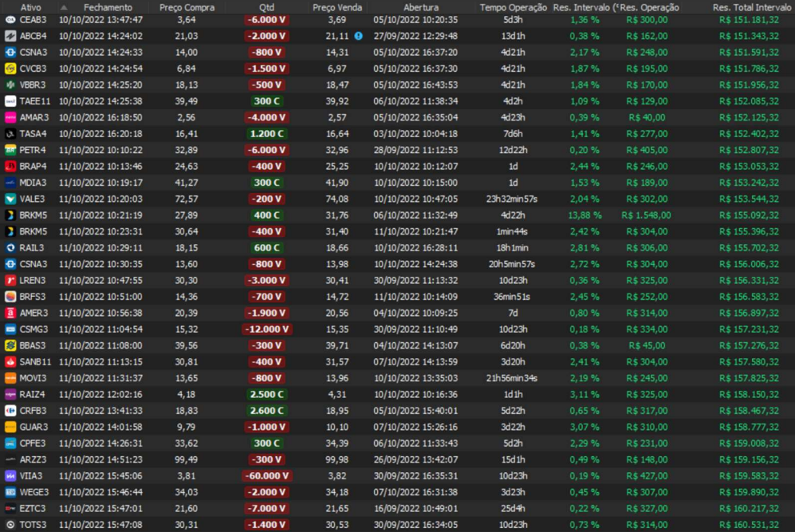Click the BBAS3 yellow logo icon

point(11,345)
